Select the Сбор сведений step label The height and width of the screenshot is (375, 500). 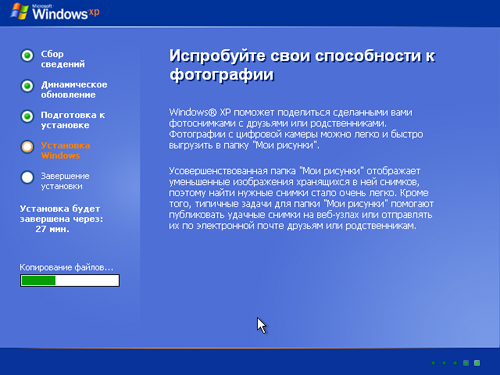[63, 59]
